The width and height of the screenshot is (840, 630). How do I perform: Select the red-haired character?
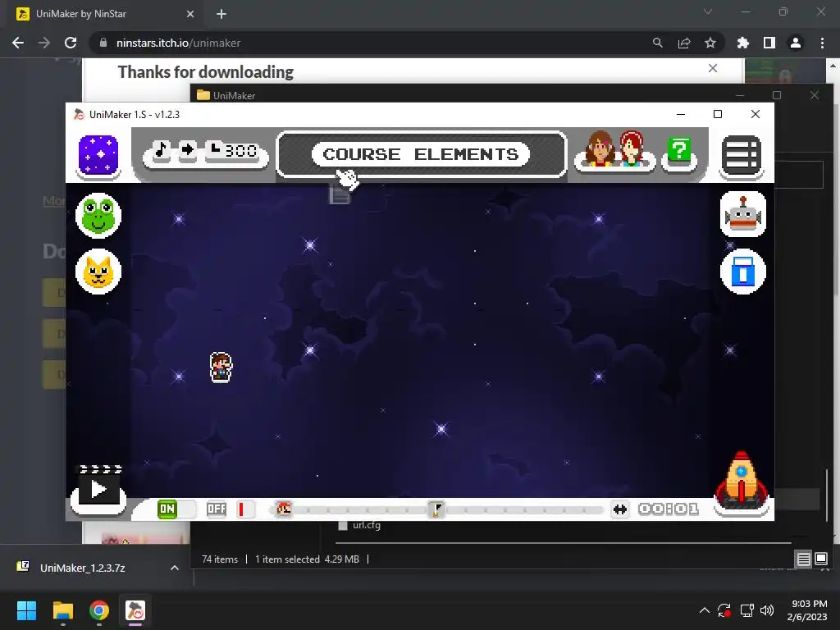pos(632,148)
